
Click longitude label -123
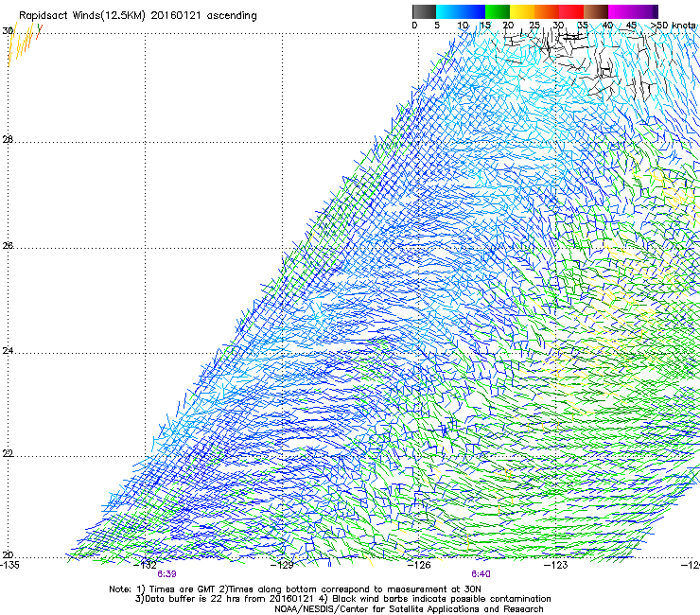556,565
